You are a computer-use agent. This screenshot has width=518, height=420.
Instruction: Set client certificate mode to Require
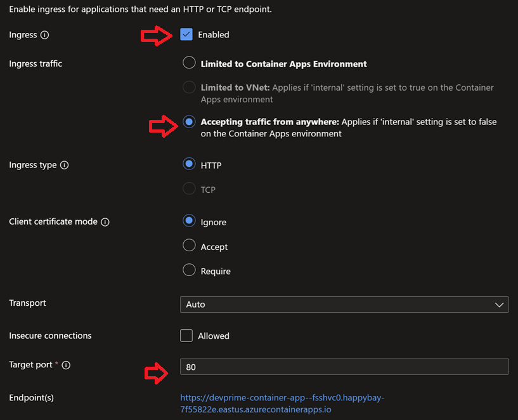point(189,270)
